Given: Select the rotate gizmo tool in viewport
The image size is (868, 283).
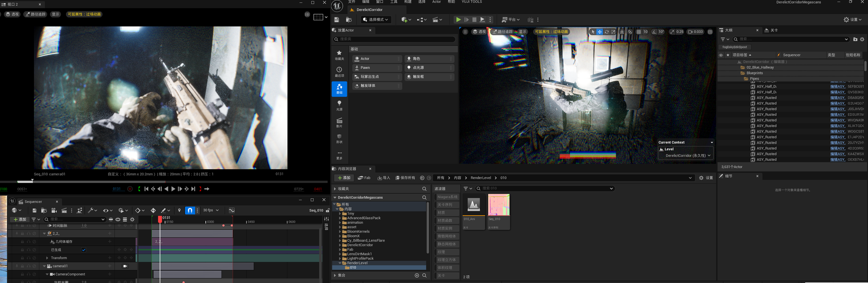Looking at the screenshot, I should [x=607, y=32].
